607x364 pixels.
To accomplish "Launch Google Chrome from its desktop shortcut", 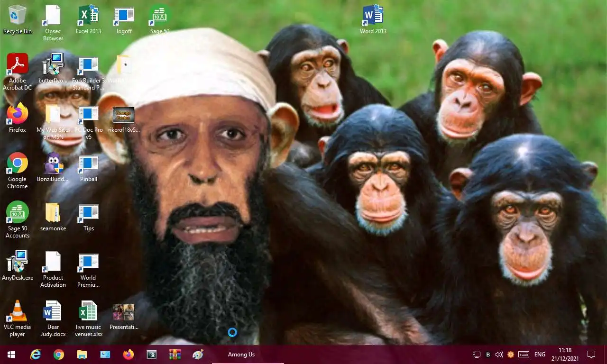I will [18, 171].
